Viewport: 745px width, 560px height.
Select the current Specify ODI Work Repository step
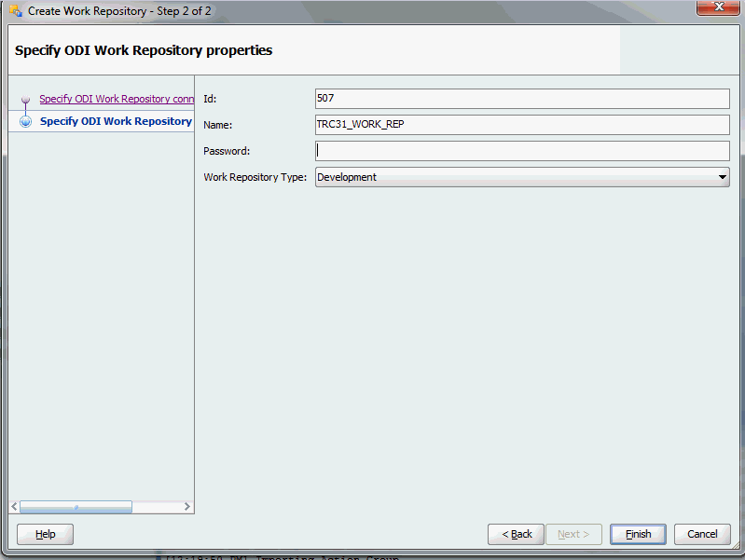(x=116, y=121)
